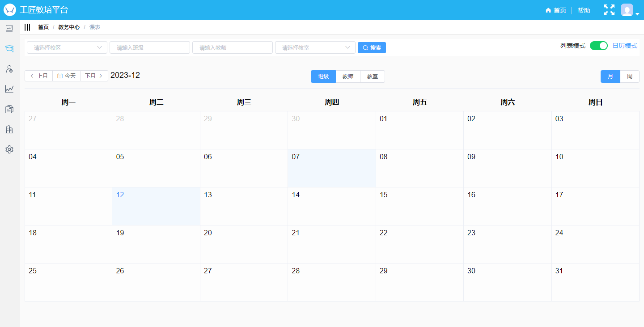Image resolution: width=644 pixels, height=327 pixels.
Task: Click the documents sidebar icon
Action: (x=9, y=109)
